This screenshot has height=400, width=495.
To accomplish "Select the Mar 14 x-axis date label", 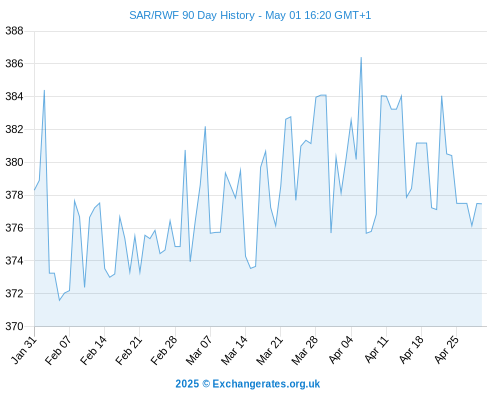I will 234,350.
